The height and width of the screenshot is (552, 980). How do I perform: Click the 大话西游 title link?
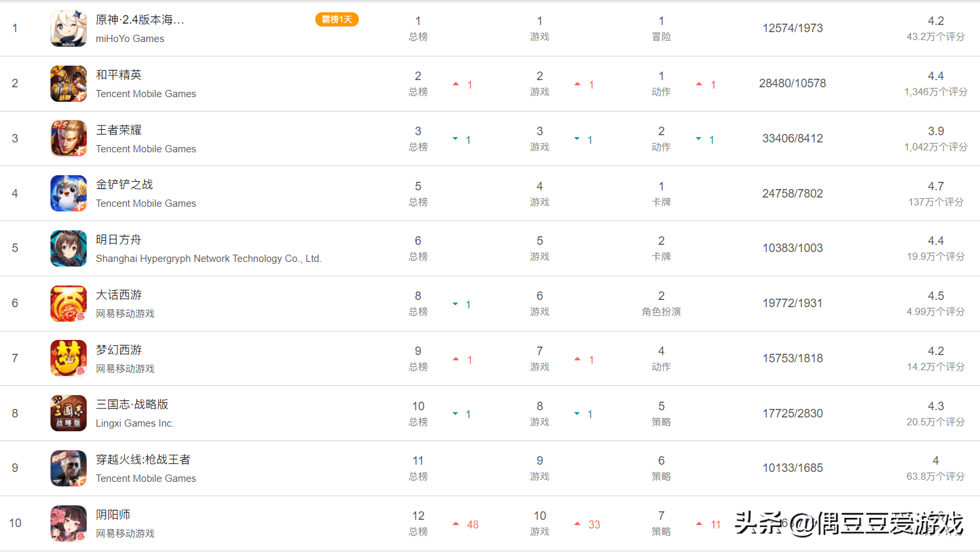(119, 295)
